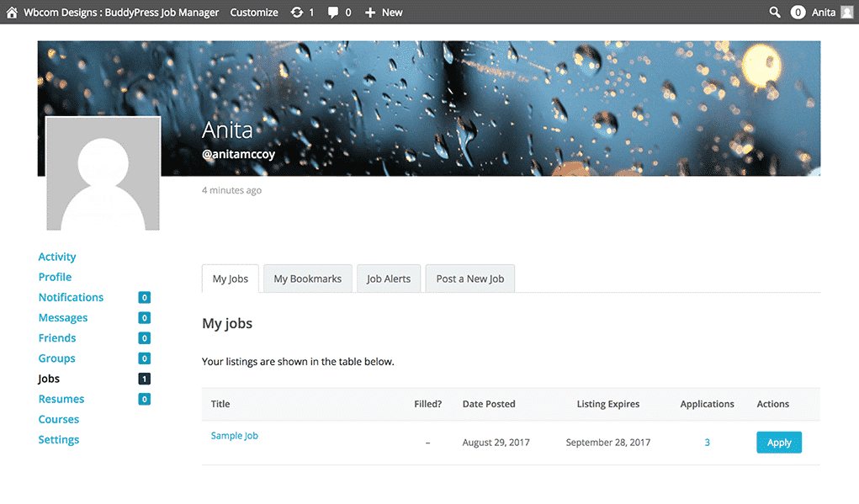Viewport: 859px width, 504px height.
Task: Switch to the My Bookmarks tab
Action: 307,278
